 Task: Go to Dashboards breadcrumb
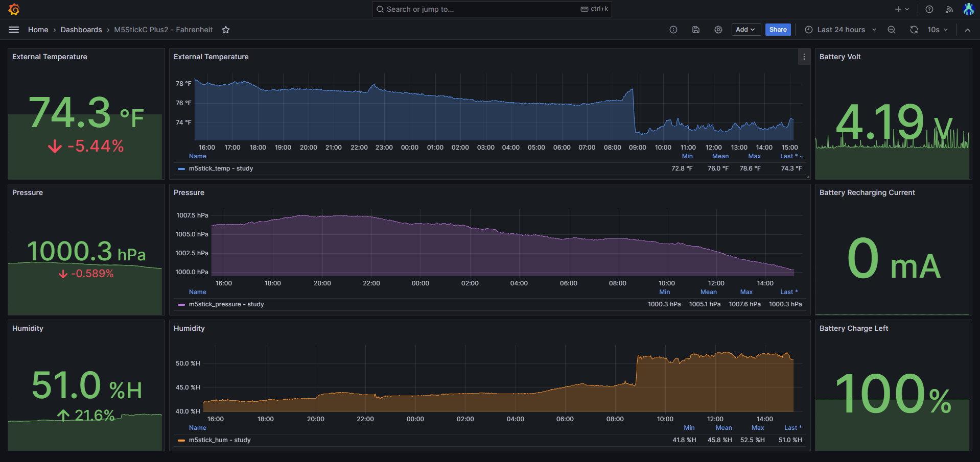click(81, 30)
